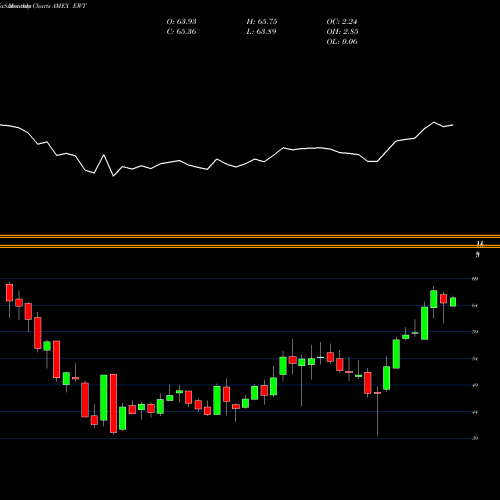Click the open price value O: 63.93
The width and height of the screenshot is (500, 500).
point(181,22)
